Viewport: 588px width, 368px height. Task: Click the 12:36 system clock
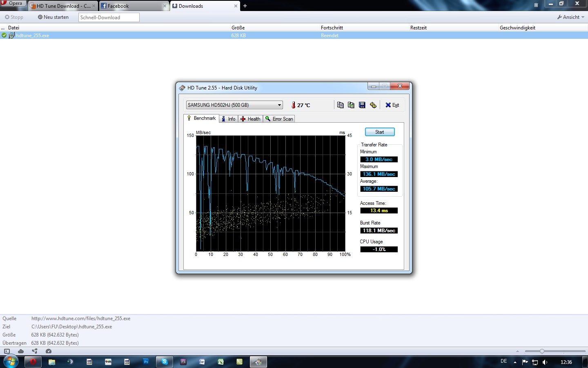[566, 362]
